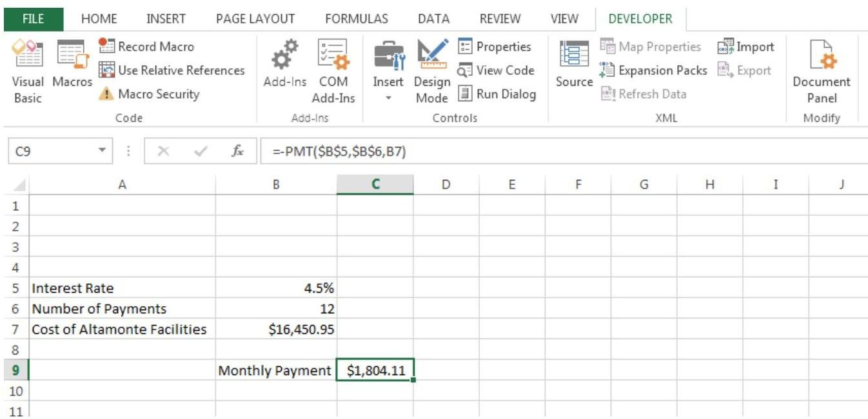Click the Insert Function fx button

click(x=238, y=151)
